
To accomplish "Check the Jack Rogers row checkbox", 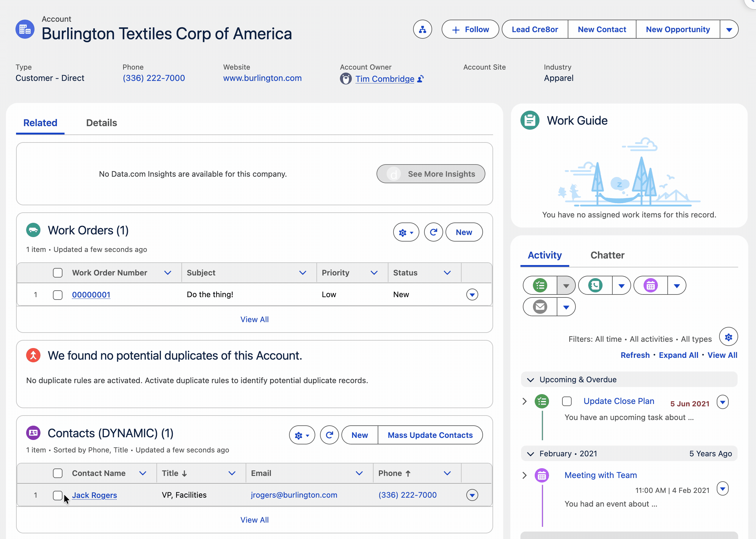I will (58, 495).
